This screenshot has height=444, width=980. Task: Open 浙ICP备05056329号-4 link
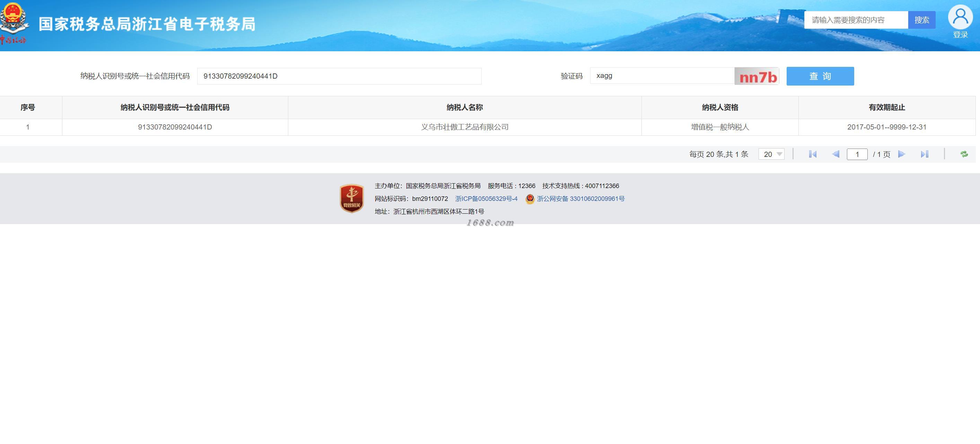click(x=486, y=199)
